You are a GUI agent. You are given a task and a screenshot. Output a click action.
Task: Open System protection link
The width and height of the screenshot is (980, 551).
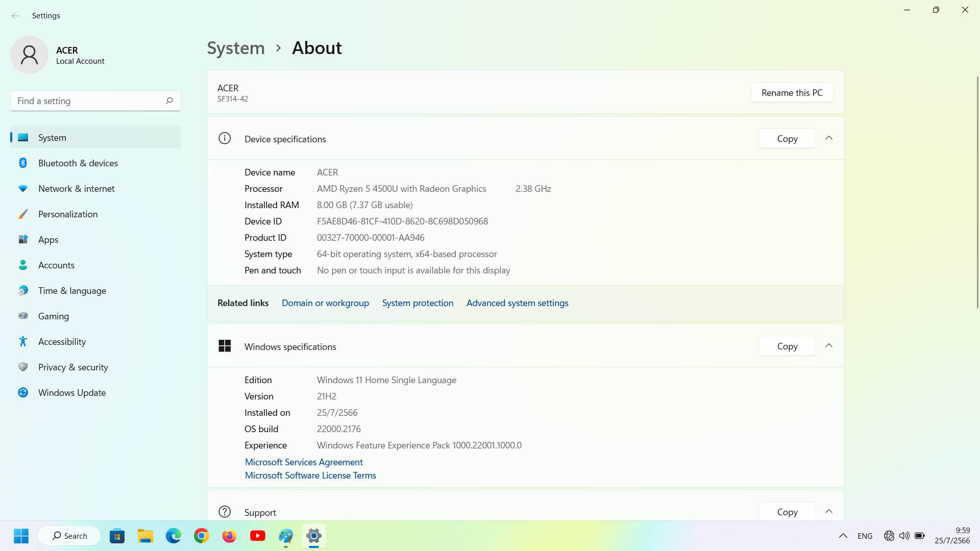pos(418,303)
